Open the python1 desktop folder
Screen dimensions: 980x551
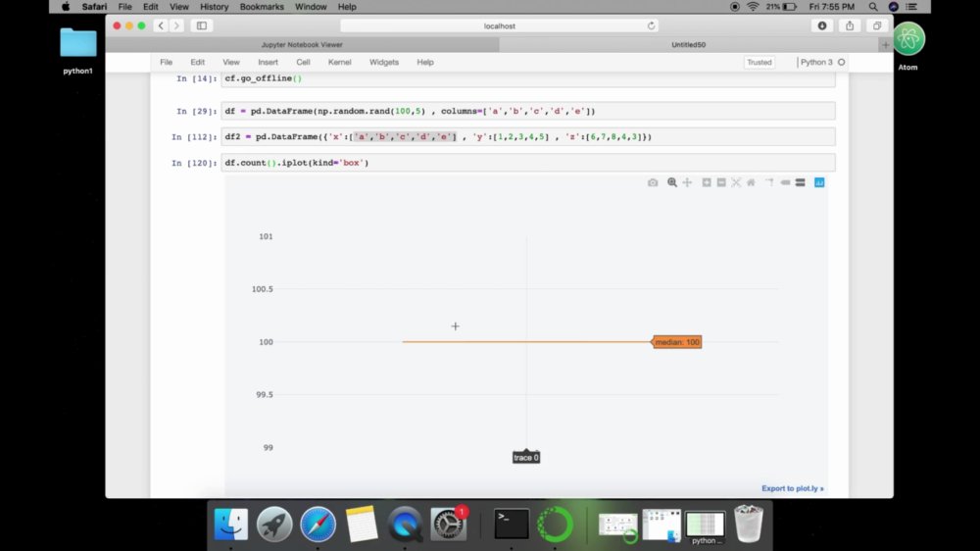click(78, 44)
